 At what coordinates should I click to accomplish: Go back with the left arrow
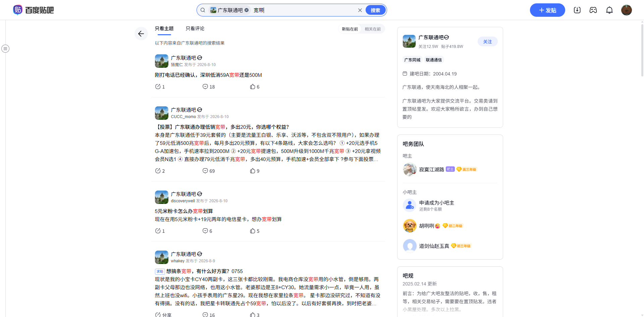141,34
